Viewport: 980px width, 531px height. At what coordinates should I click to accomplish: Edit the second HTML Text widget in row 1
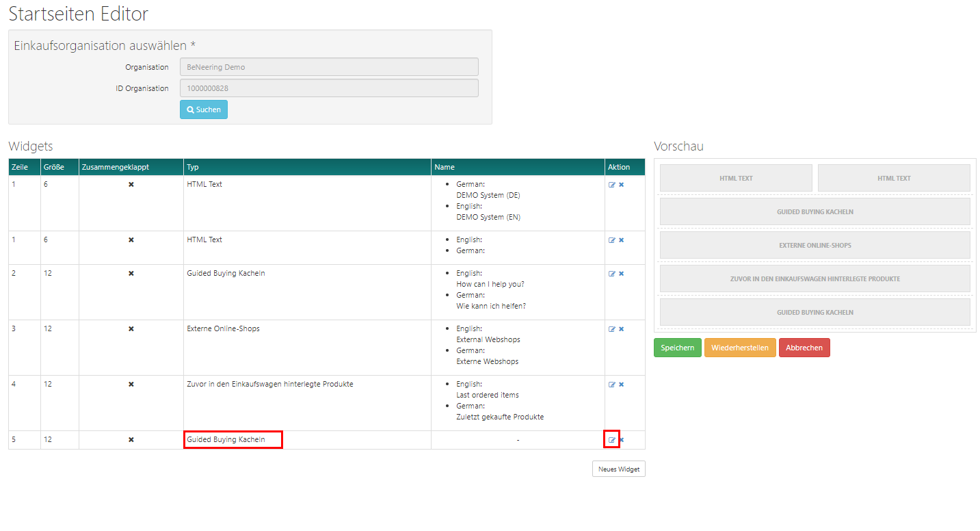tap(612, 240)
